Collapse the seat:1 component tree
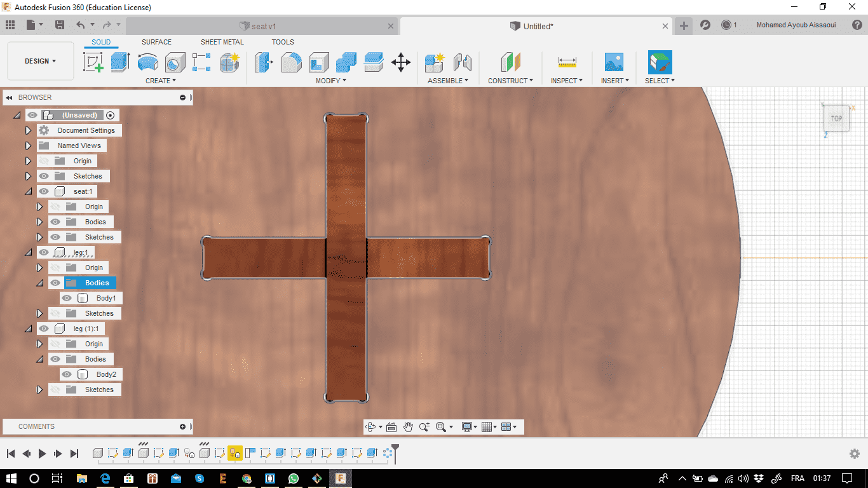Image resolution: width=868 pixels, height=488 pixels. point(28,191)
